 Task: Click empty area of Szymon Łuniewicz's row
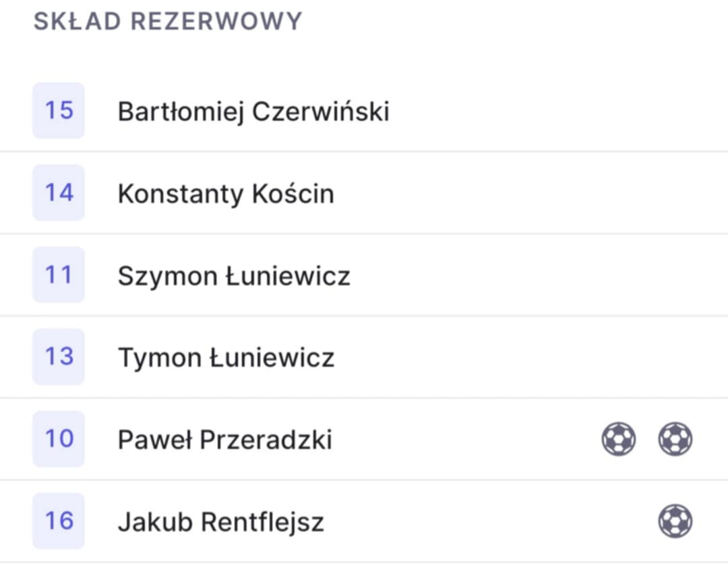point(539,275)
